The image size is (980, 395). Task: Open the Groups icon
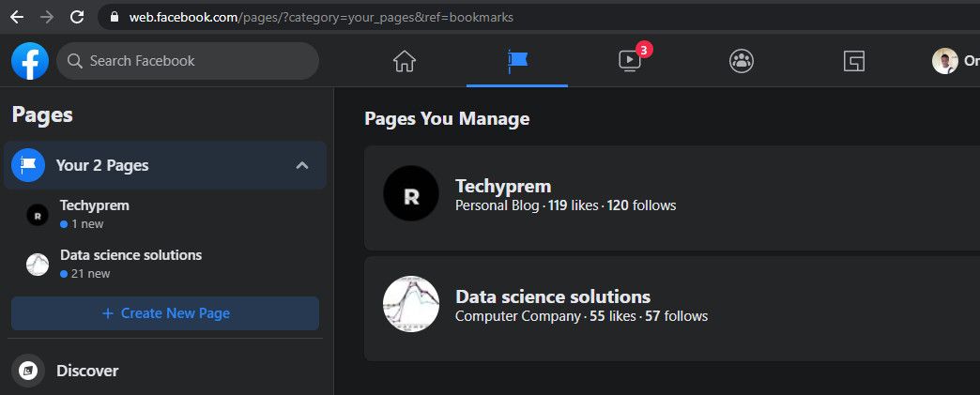[742, 61]
